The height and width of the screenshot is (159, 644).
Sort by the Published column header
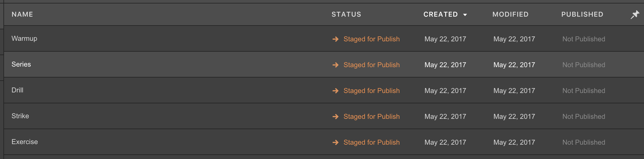click(582, 14)
